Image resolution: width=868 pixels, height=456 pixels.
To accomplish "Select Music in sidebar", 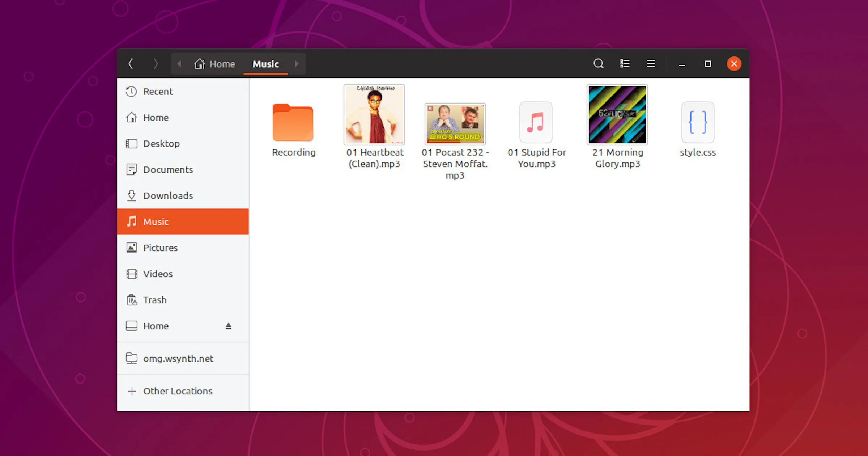I will tap(183, 221).
